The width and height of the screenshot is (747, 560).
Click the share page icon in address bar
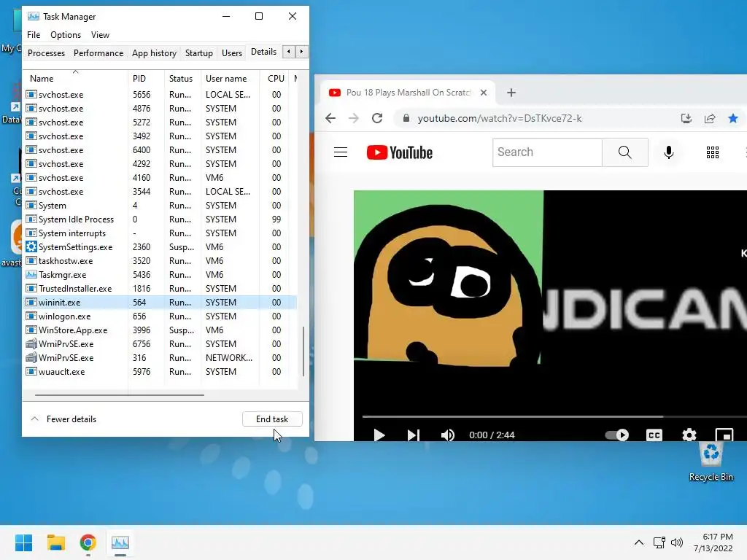(710, 118)
